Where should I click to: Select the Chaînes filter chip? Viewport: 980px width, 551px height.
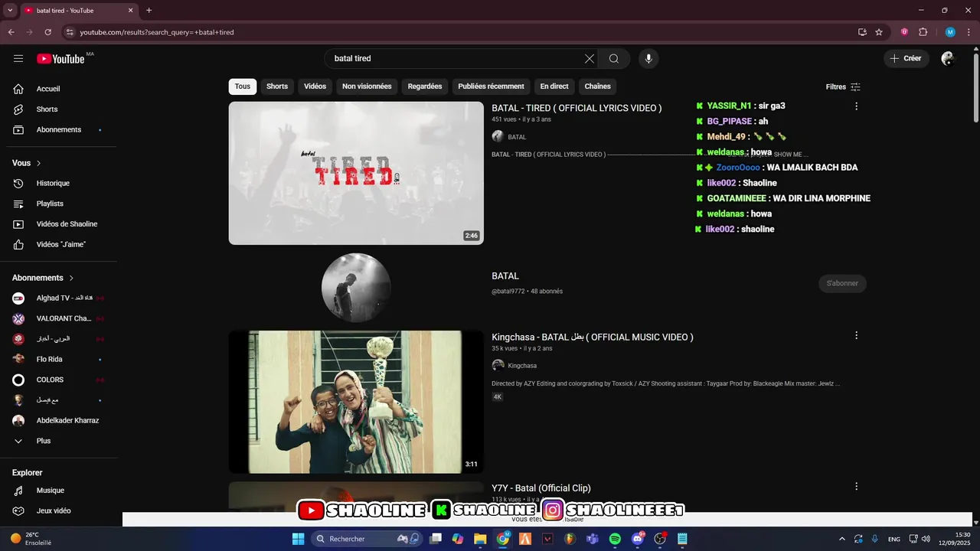click(598, 86)
